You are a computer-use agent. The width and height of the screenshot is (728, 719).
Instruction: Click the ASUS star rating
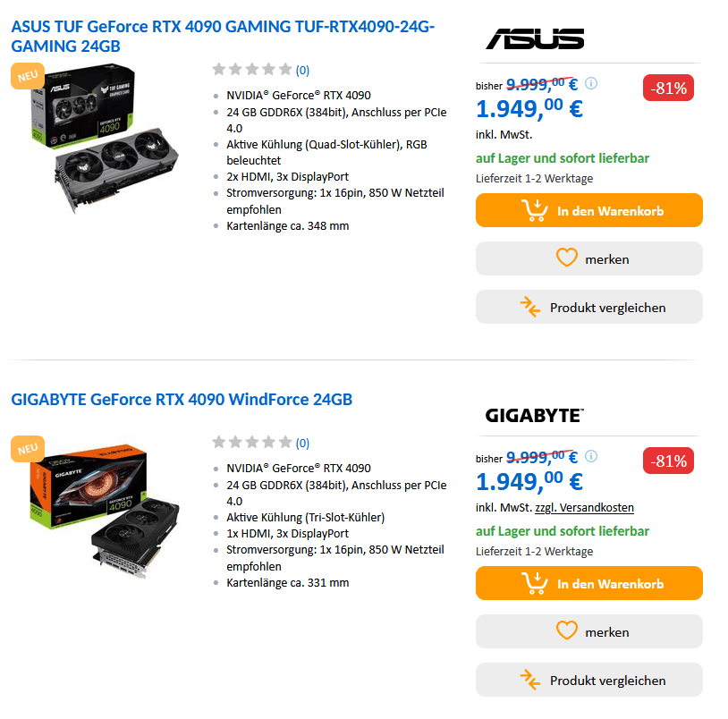252,70
